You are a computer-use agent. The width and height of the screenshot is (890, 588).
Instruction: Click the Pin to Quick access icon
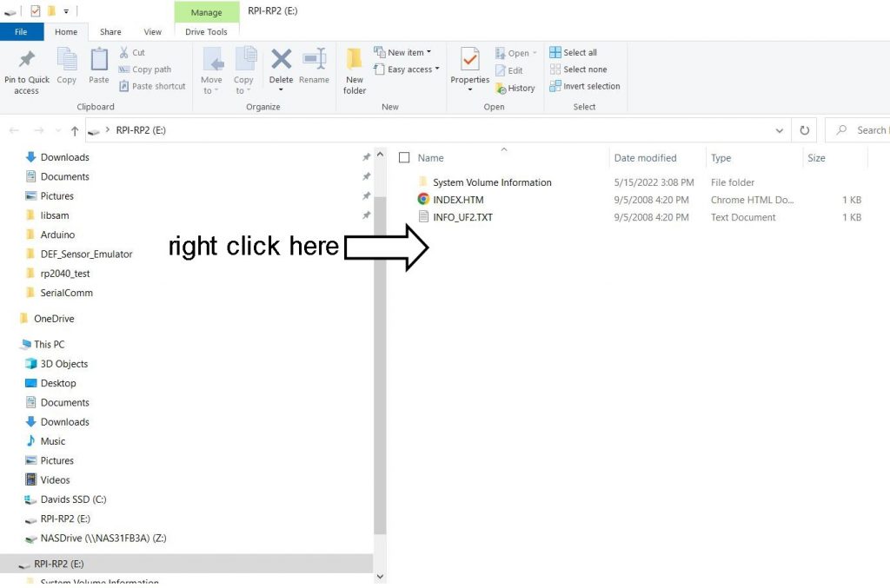tap(26, 61)
